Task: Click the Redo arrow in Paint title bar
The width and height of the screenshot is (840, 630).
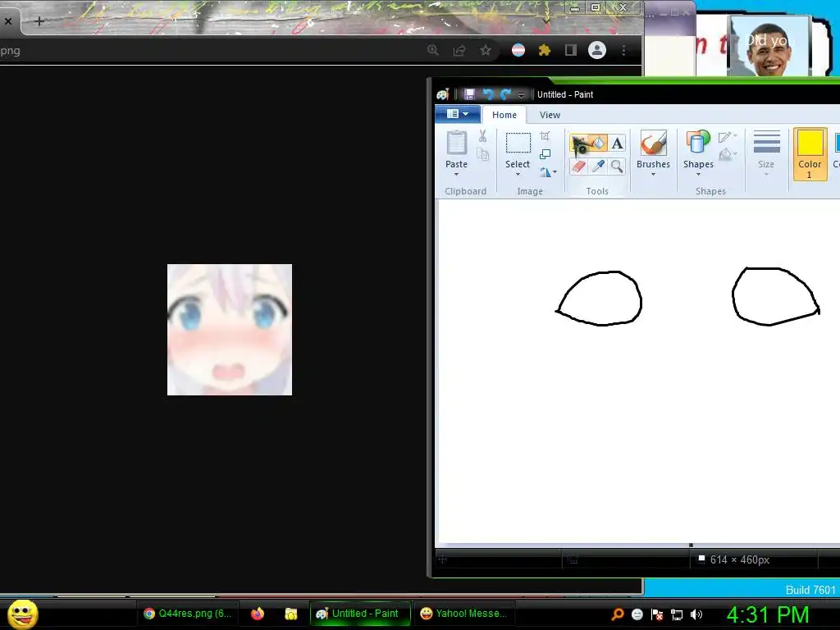Action: pos(505,94)
